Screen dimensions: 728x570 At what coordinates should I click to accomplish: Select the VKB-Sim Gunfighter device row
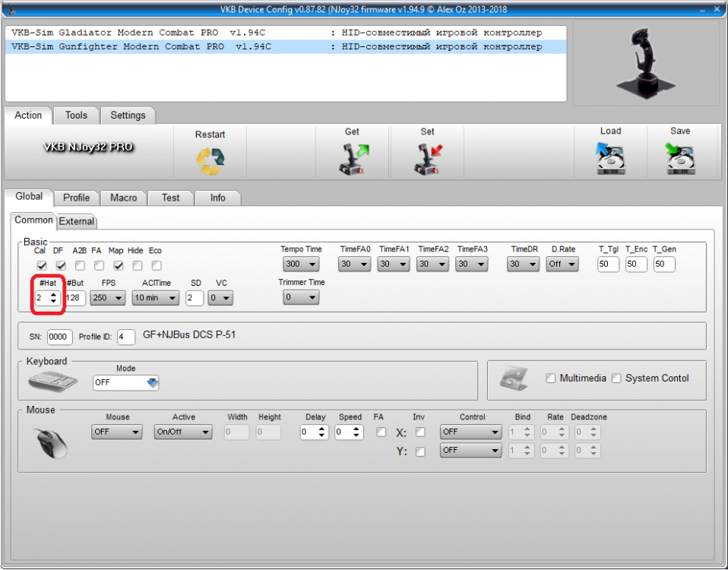[x=286, y=46]
